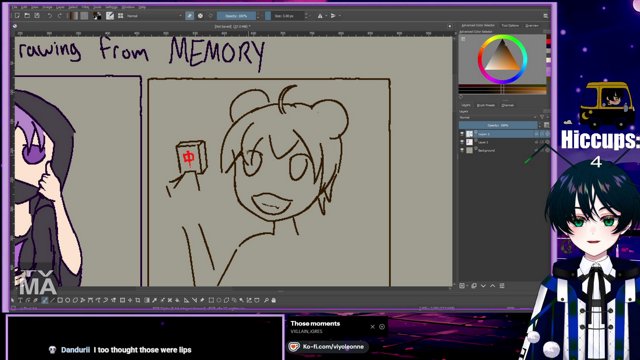
Task: Open the layer blending mode dropdown
Action: [x=497, y=118]
